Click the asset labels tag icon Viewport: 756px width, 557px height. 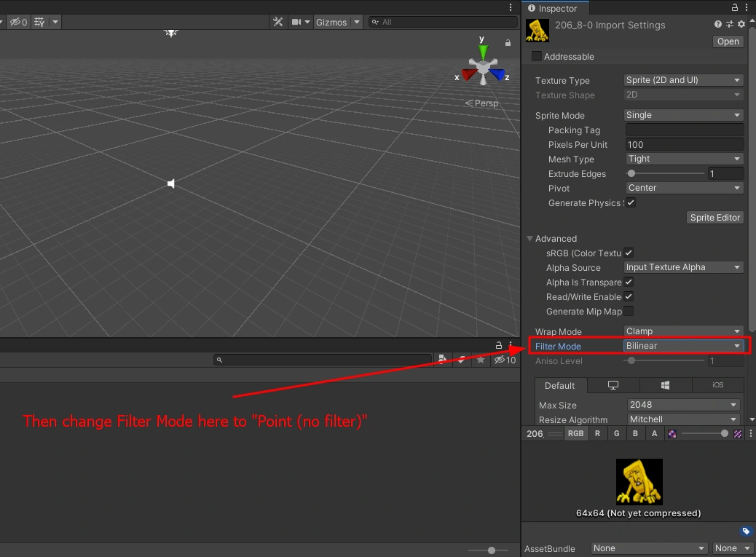[x=746, y=531]
